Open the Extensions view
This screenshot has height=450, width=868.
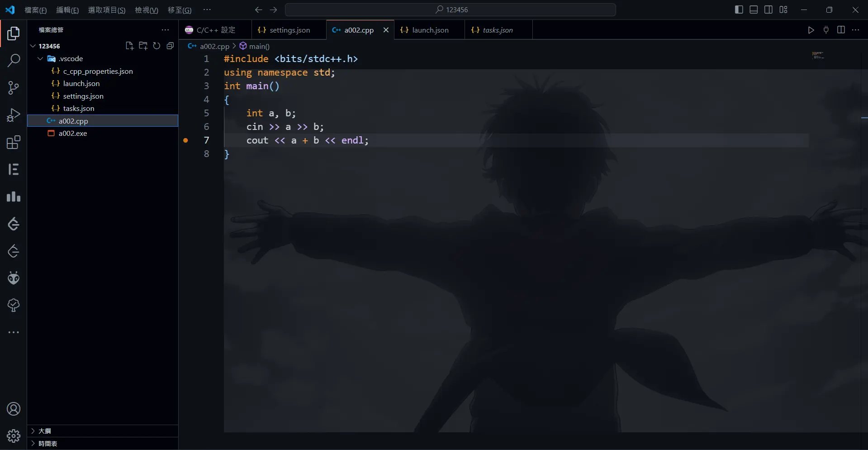click(x=14, y=143)
